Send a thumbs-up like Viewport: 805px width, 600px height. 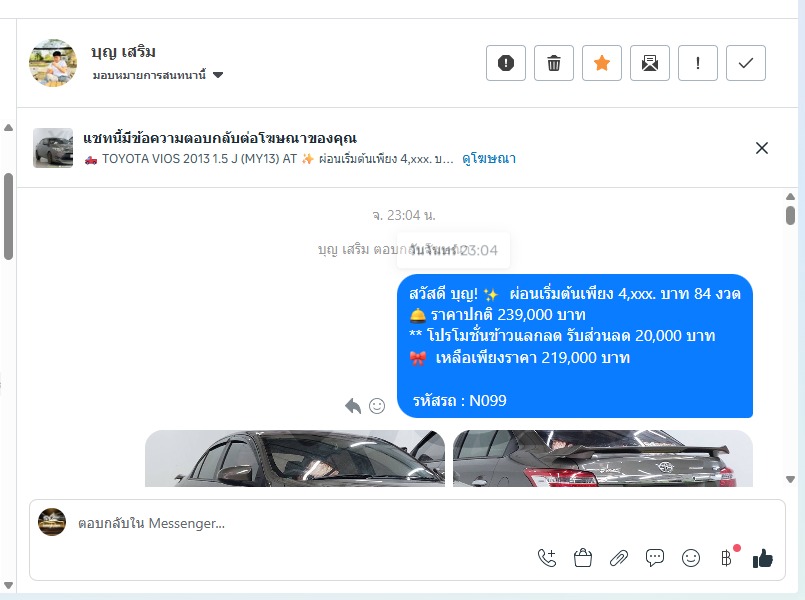(763, 558)
